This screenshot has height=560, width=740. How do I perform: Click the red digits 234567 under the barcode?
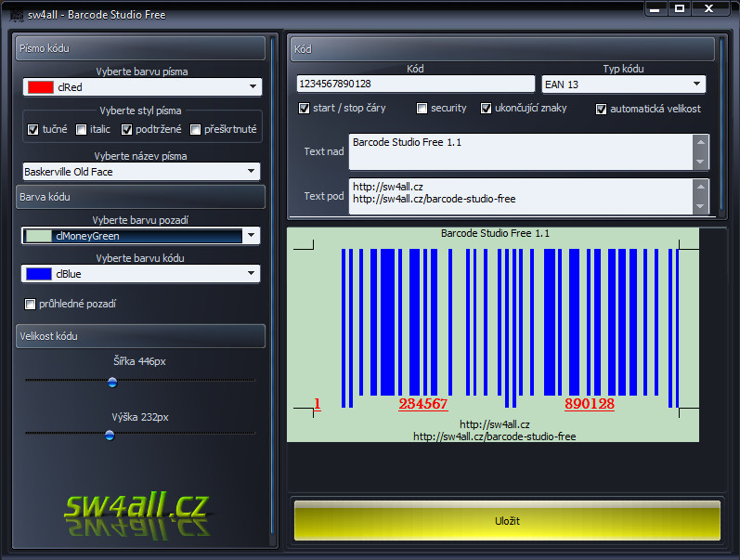click(423, 404)
